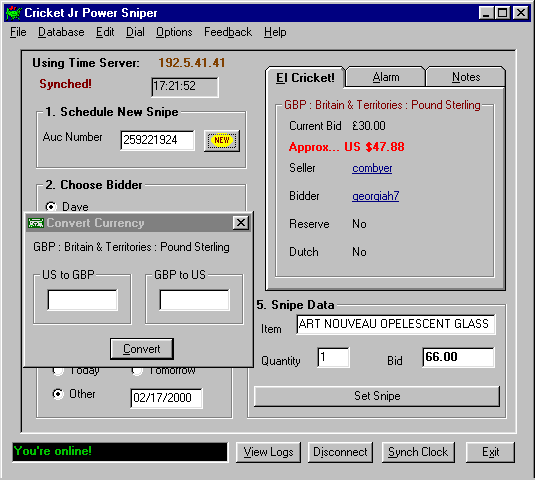535x480 pixels.
Task: Switch to the Notes tab
Action: coord(466,77)
